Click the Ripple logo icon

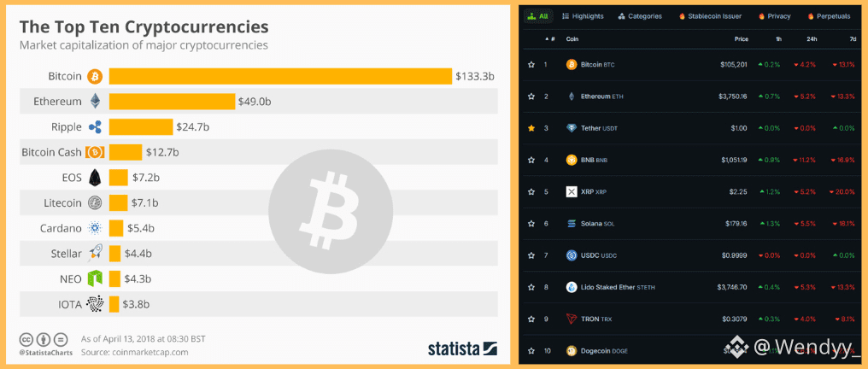(x=96, y=127)
